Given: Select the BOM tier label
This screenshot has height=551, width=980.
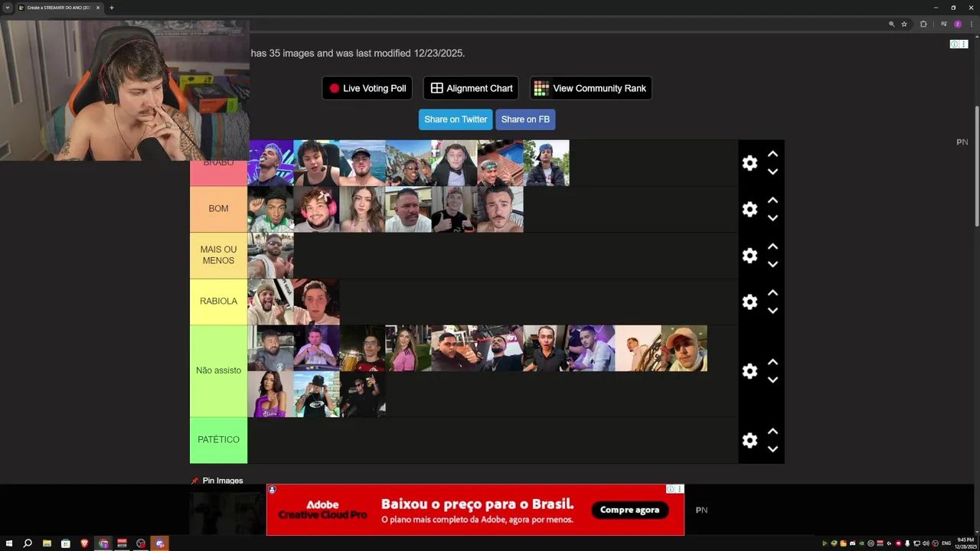Looking at the screenshot, I should coord(218,209).
